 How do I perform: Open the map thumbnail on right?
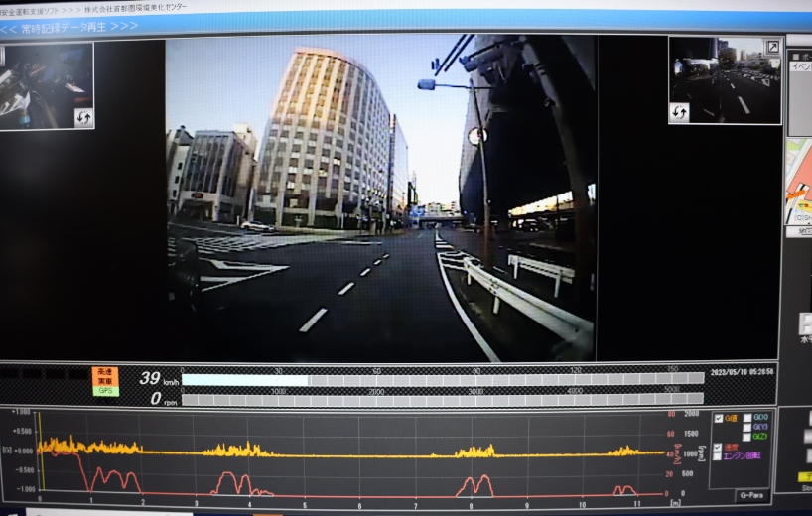(798, 186)
